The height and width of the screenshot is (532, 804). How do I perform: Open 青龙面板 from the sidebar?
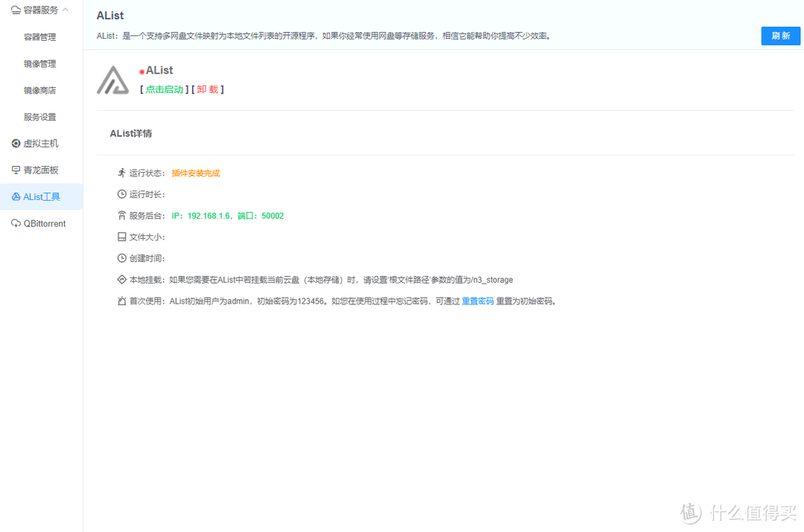41,170
